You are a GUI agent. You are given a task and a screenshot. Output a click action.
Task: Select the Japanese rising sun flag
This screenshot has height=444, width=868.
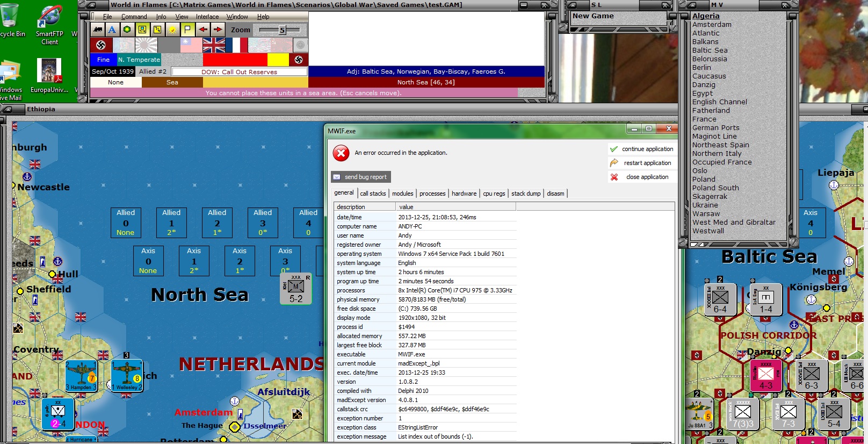[146, 45]
